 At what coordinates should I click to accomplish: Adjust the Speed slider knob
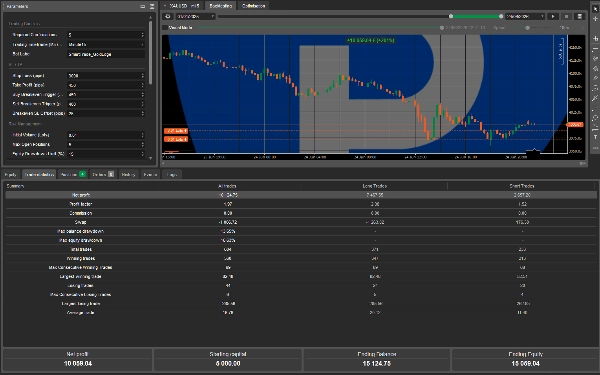(x=528, y=28)
